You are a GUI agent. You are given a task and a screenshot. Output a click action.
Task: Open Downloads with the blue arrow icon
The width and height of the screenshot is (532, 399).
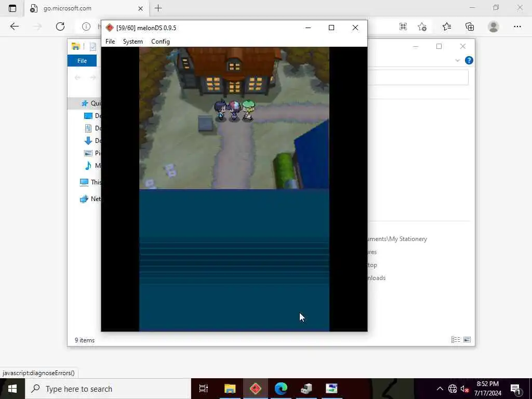[92, 140]
